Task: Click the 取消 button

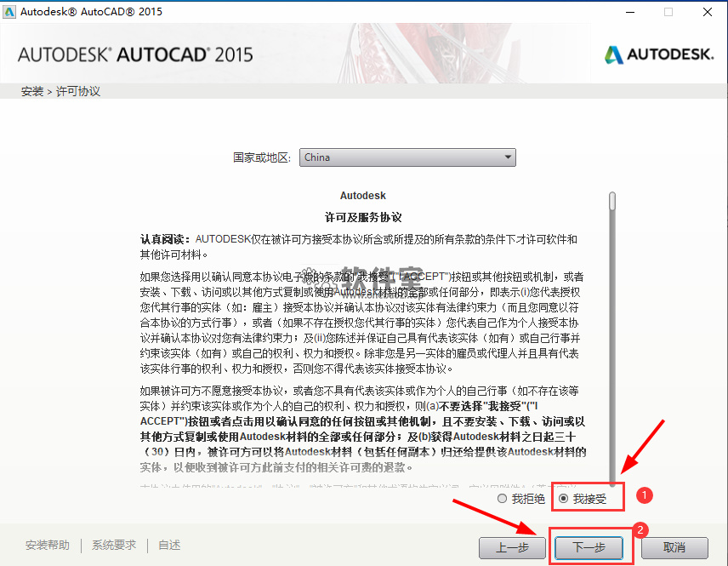Action: tap(674, 548)
